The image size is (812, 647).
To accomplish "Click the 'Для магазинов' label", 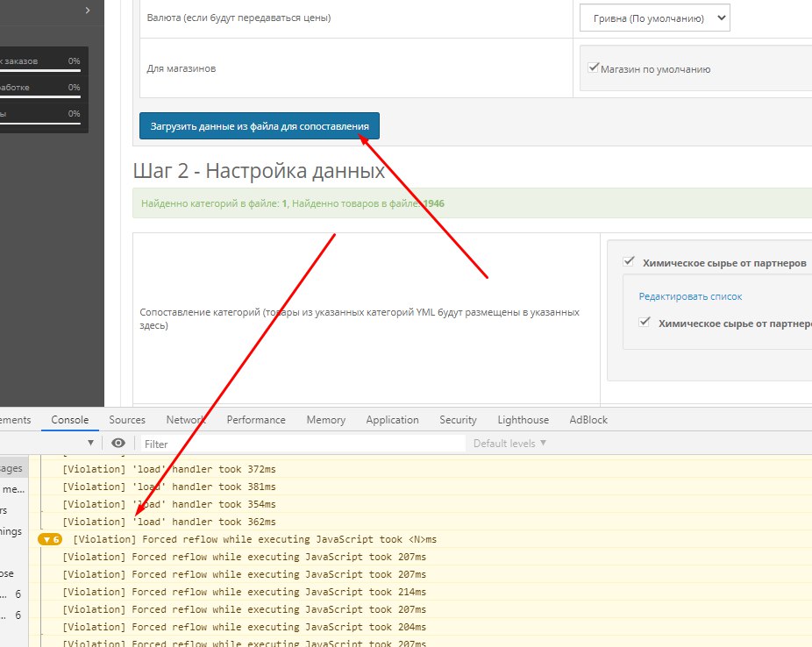I will coord(182,68).
